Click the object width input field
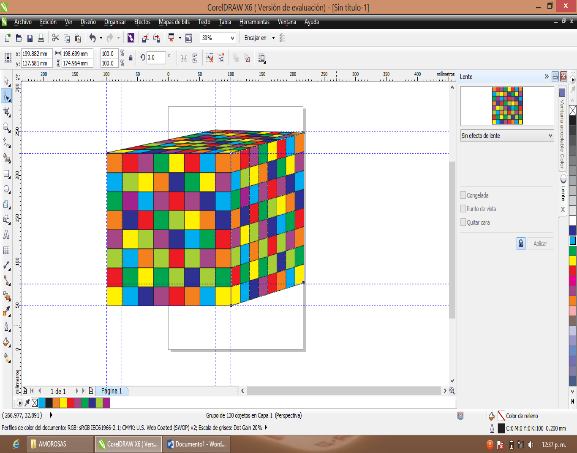The width and height of the screenshot is (577, 453). pyautogui.click(x=77, y=53)
